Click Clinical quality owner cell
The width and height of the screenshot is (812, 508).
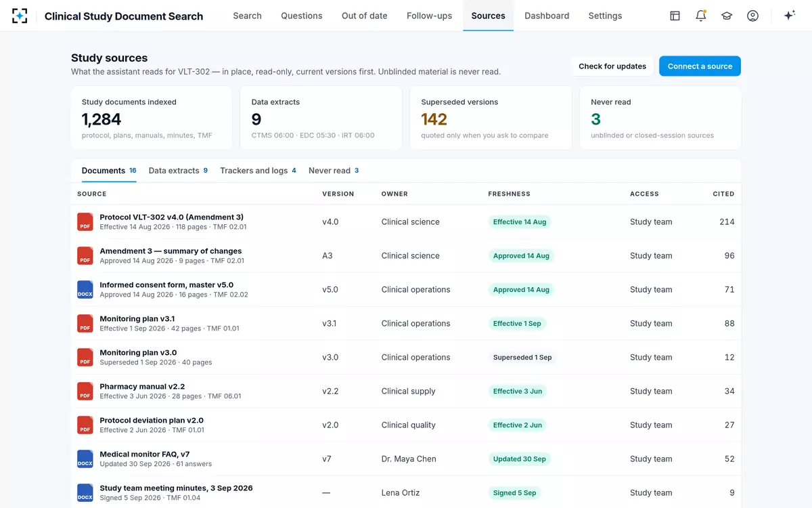pos(409,425)
